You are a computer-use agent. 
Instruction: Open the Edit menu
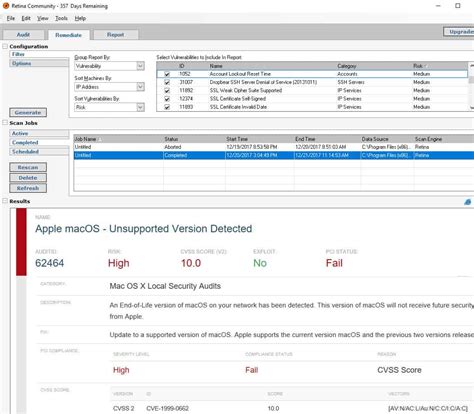[x=26, y=18]
